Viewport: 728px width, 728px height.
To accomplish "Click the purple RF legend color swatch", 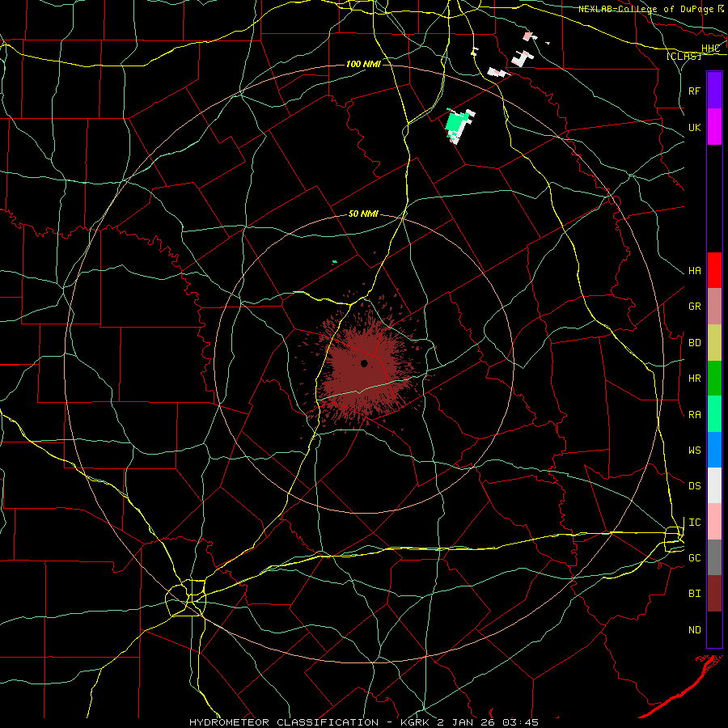I will pyautogui.click(x=714, y=91).
